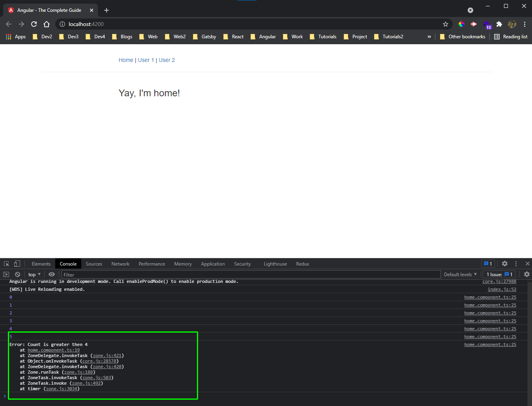Open core.js:27988 source link

[499, 281]
